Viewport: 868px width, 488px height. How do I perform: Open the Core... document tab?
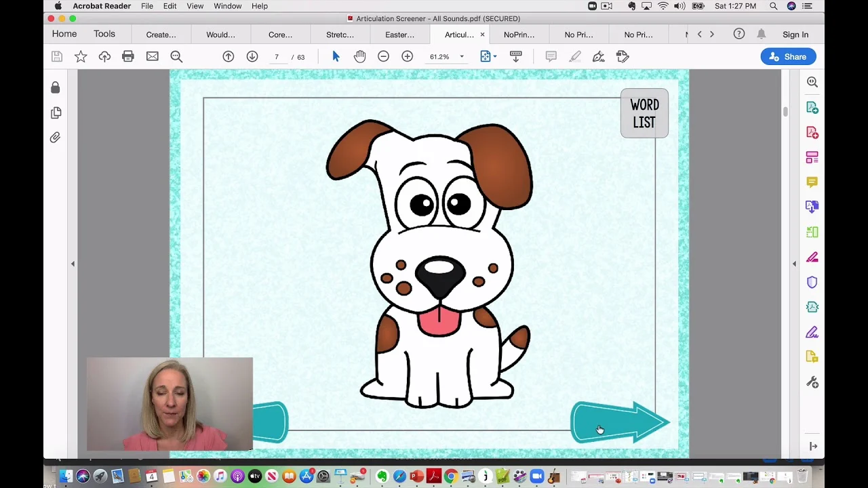click(280, 35)
